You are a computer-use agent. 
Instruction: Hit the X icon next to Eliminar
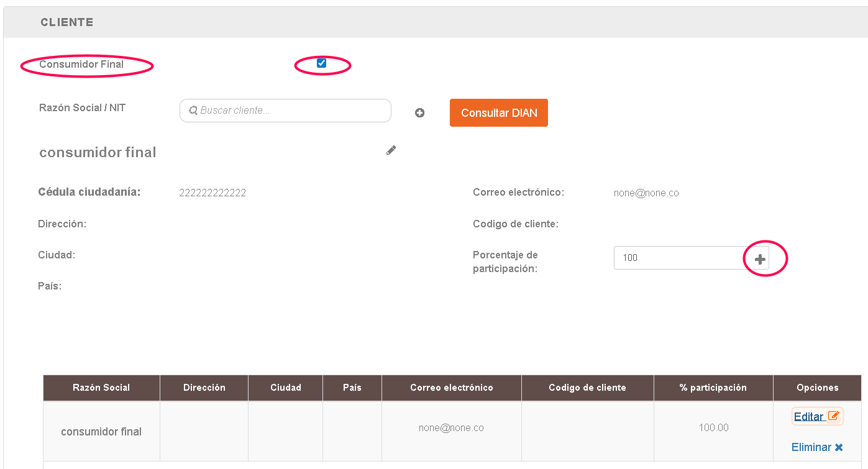[x=839, y=447]
